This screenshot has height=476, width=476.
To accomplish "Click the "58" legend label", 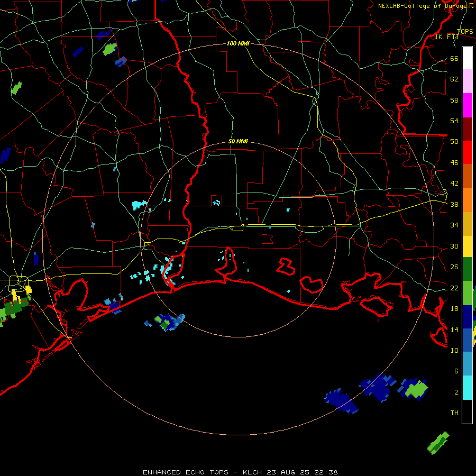I will click(x=454, y=100).
